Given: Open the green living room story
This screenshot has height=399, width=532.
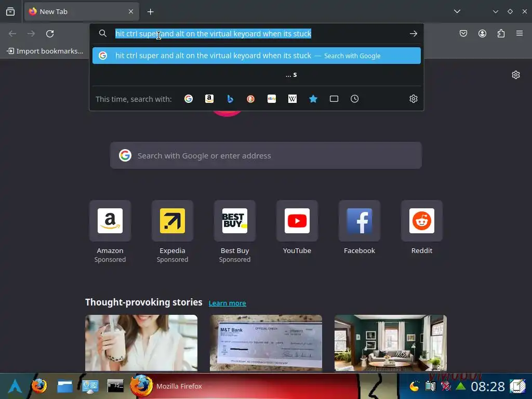Looking at the screenshot, I should pyautogui.click(x=391, y=343).
